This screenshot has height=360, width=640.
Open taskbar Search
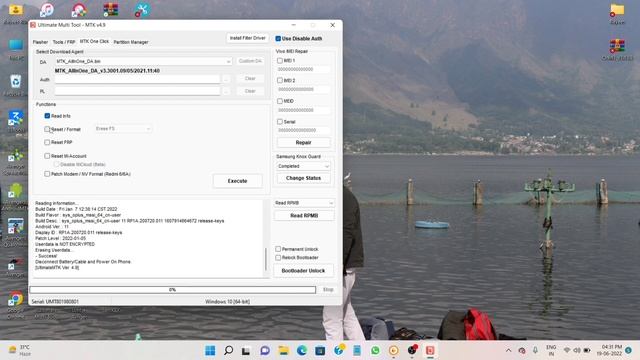[x=229, y=350]
